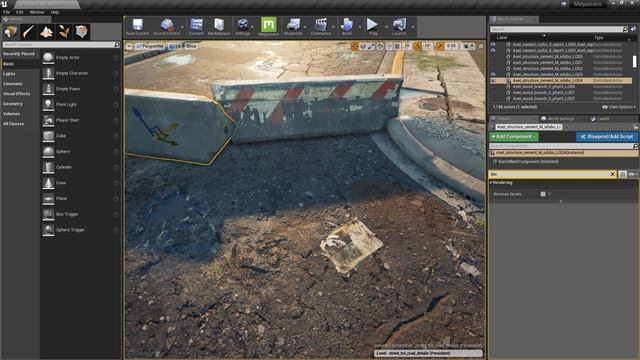Toggle Receives Decals checkbox
Viewport: 640px width, 360px height.
click(543, 194)
